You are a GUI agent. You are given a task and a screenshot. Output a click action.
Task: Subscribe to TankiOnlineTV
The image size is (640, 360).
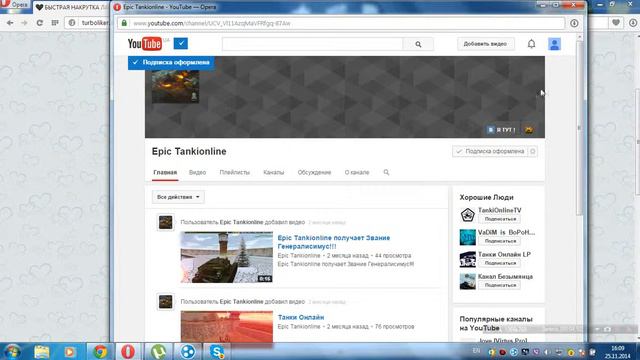point(500,219)
